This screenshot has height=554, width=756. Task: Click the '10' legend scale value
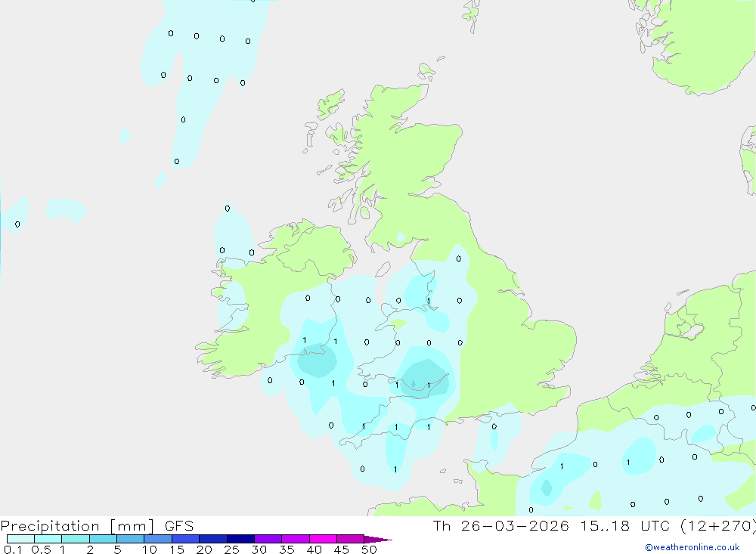(150, 549)
